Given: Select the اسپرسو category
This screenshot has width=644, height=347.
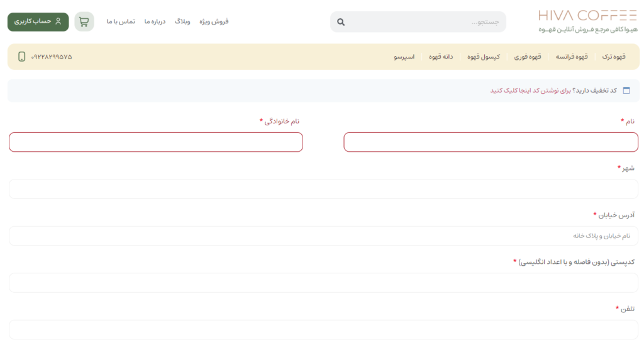Looking at the screenshot, I should [x=404, y=57].
